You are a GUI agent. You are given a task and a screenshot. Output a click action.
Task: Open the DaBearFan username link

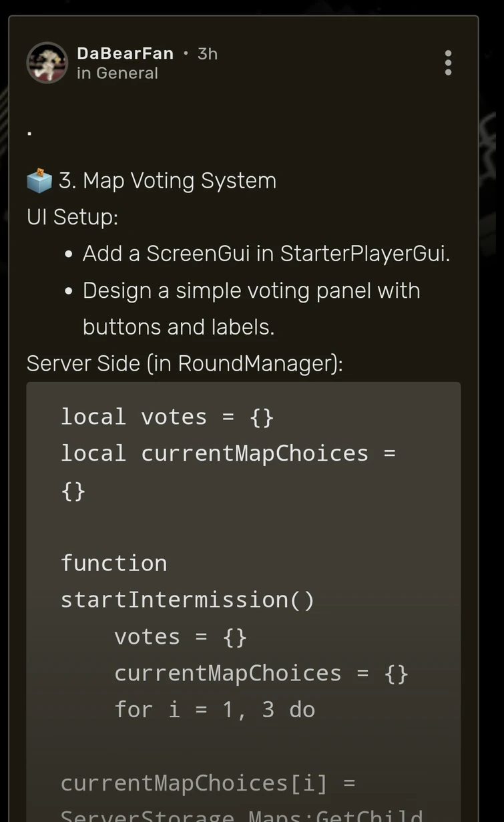(125, 53)
